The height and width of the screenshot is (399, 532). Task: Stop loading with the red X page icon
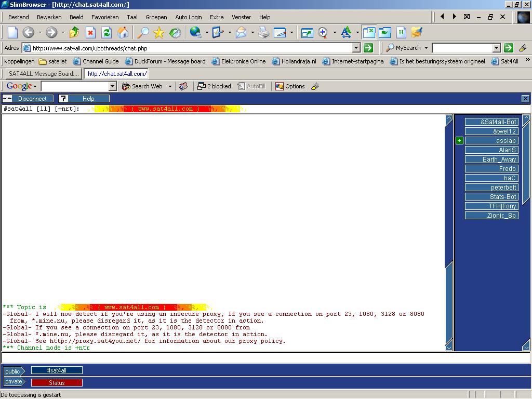90,33
